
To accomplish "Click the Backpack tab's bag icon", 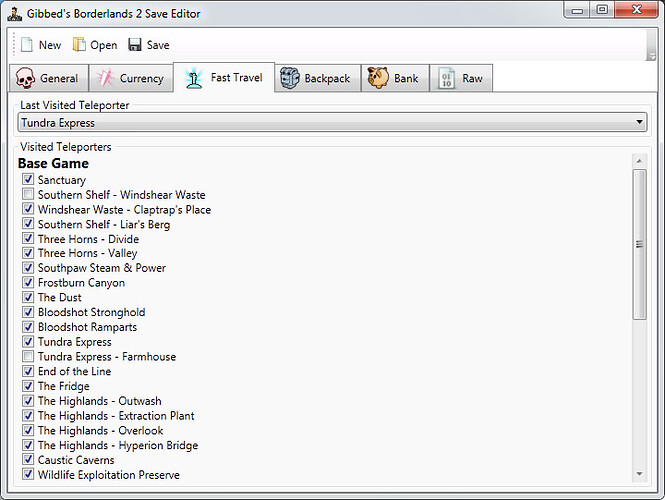I will 289,78.
